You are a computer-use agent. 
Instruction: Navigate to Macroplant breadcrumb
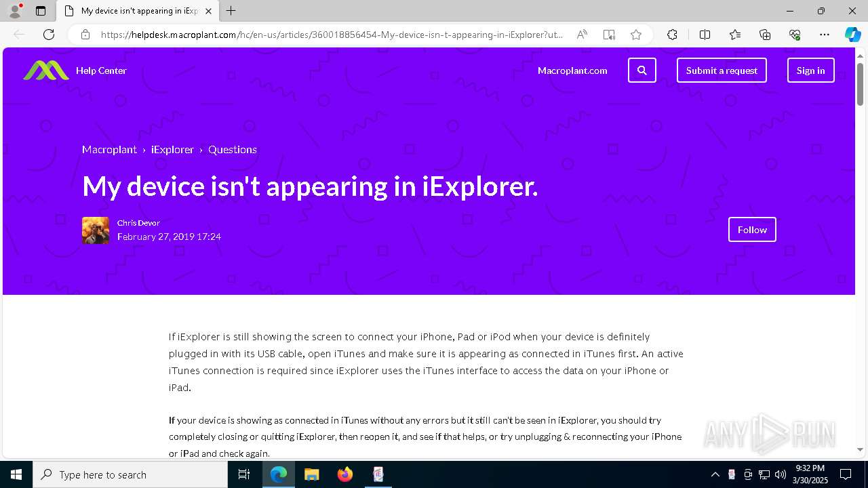(x=109, y=150)
